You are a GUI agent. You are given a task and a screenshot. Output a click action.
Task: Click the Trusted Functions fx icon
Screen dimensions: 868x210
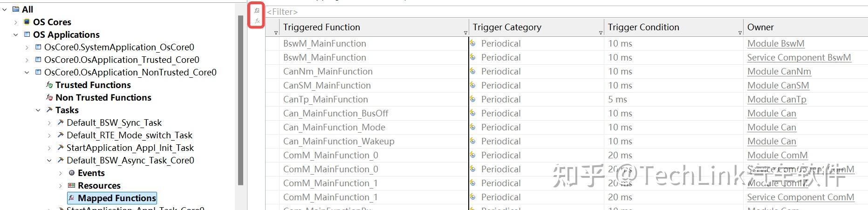click(x=49, y=85)
